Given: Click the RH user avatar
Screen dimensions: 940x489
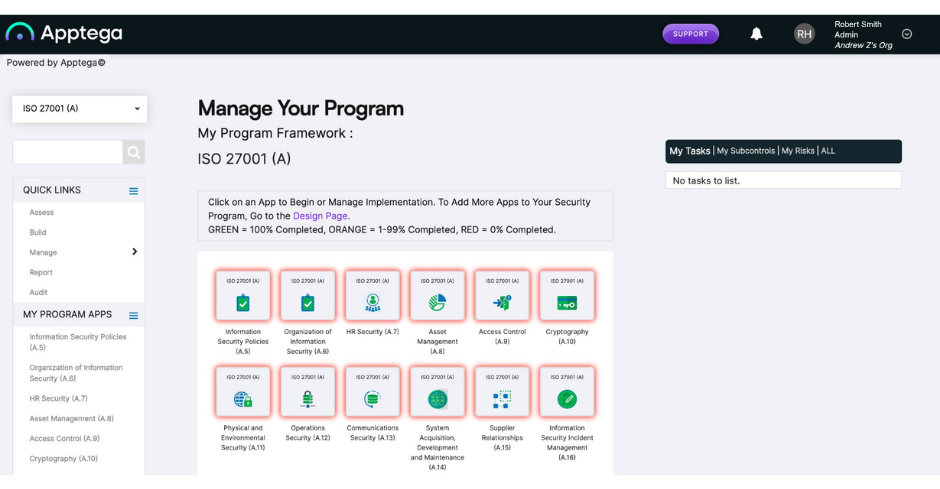Looking at the screenshot, I should coord(804,34).
